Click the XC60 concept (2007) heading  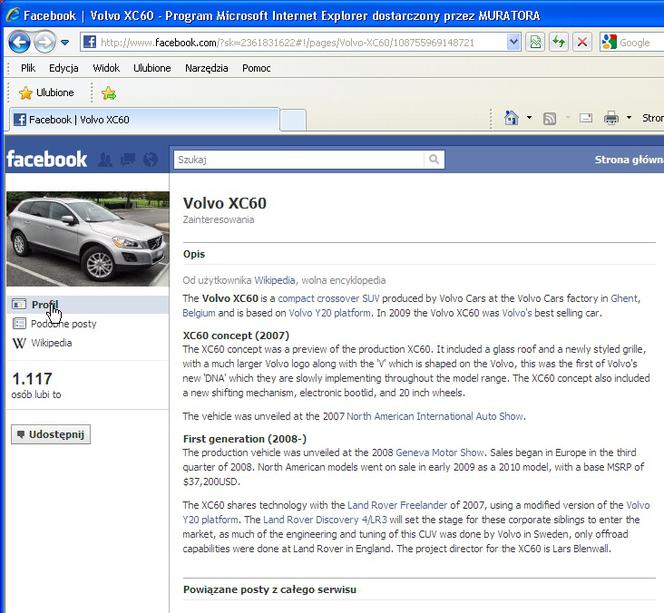(x=236, y=336)
